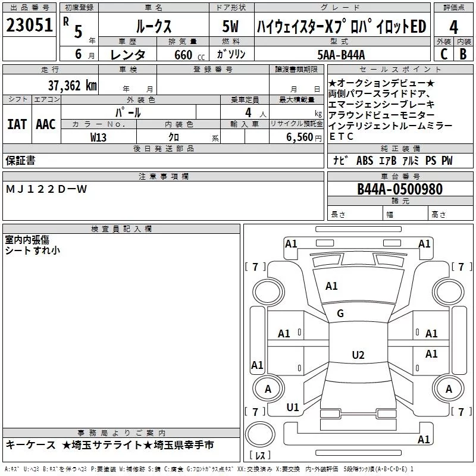Click U2 dent mark on roof

pos(358,355)
